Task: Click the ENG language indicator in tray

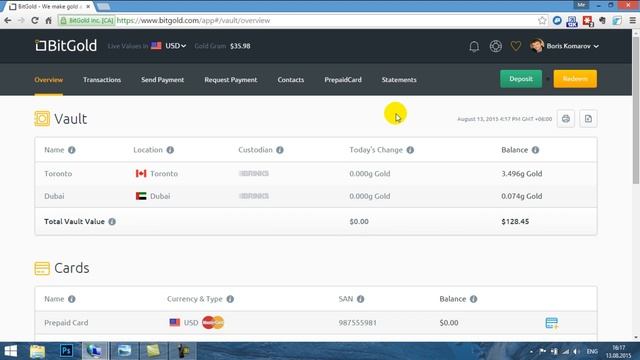Action: (x=592, y=351)
